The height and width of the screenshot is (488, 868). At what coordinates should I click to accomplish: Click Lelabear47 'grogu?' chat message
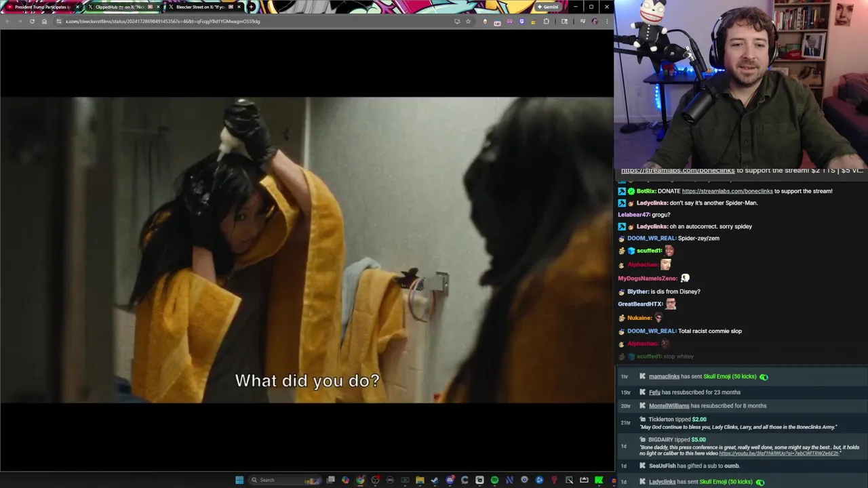[x=644, y=214]
